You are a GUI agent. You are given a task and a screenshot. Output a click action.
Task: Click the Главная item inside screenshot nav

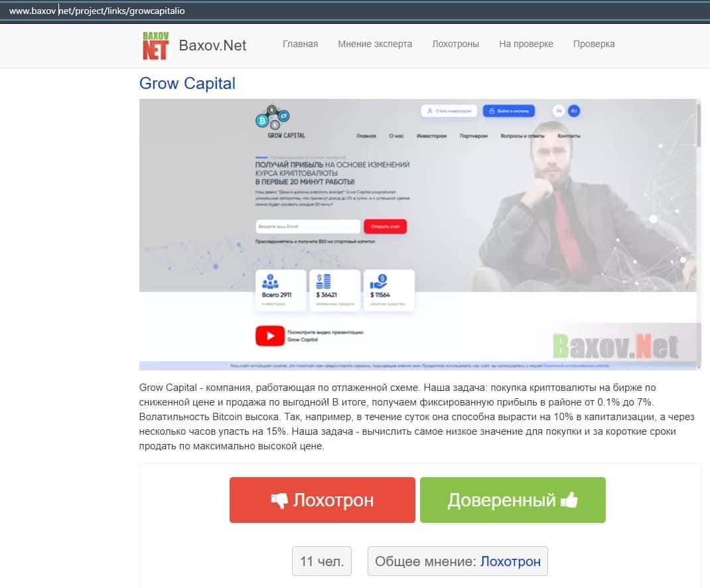tap(366, 136)
